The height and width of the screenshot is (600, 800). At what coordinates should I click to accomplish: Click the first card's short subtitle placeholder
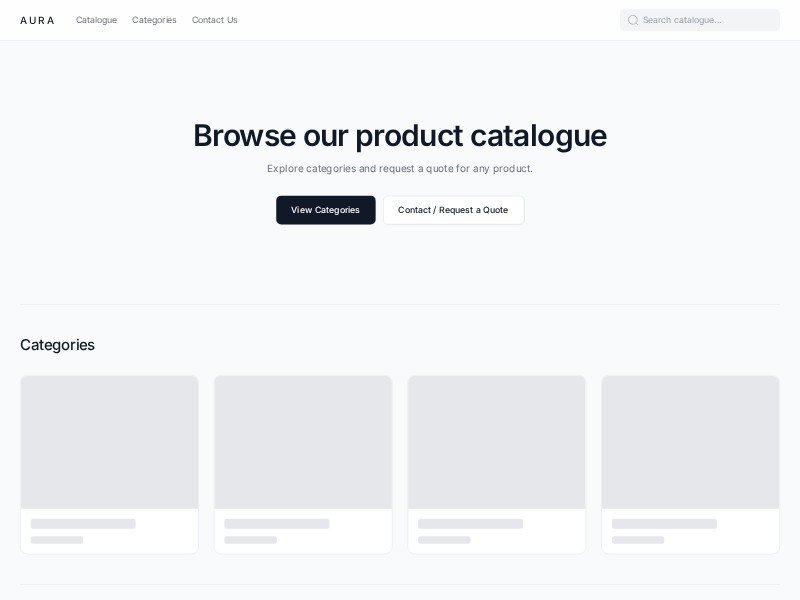pos(57,540)
